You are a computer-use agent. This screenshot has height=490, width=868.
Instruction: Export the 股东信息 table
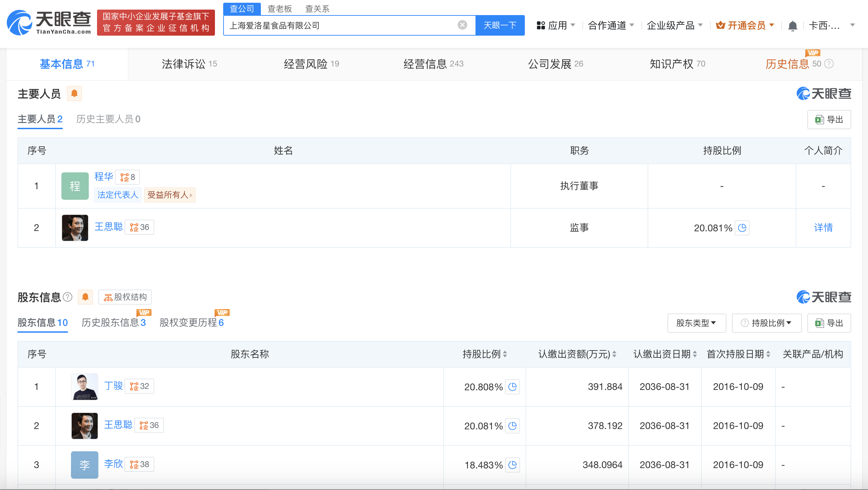pyautogui.click(x=829, y=323)
